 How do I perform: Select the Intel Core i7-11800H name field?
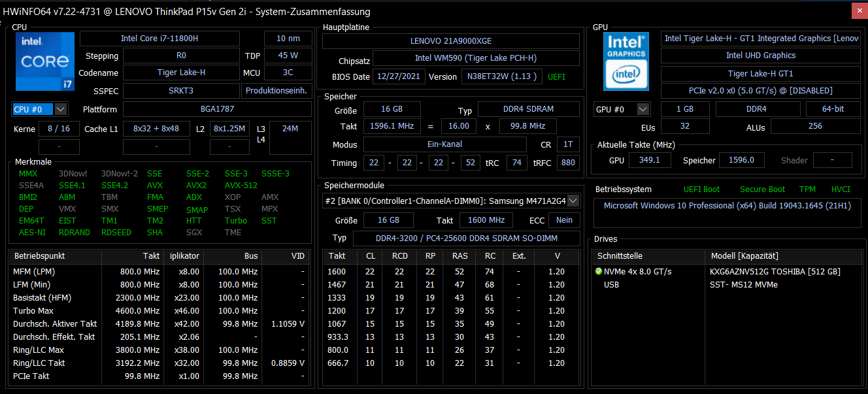click(159, 39)
